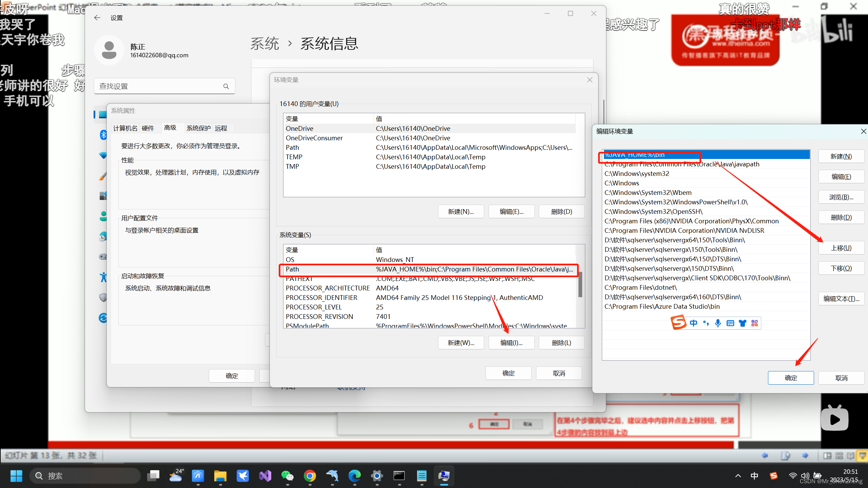Click the Sogou tray icon
The image size is (868, 488).
pos(773,476)
